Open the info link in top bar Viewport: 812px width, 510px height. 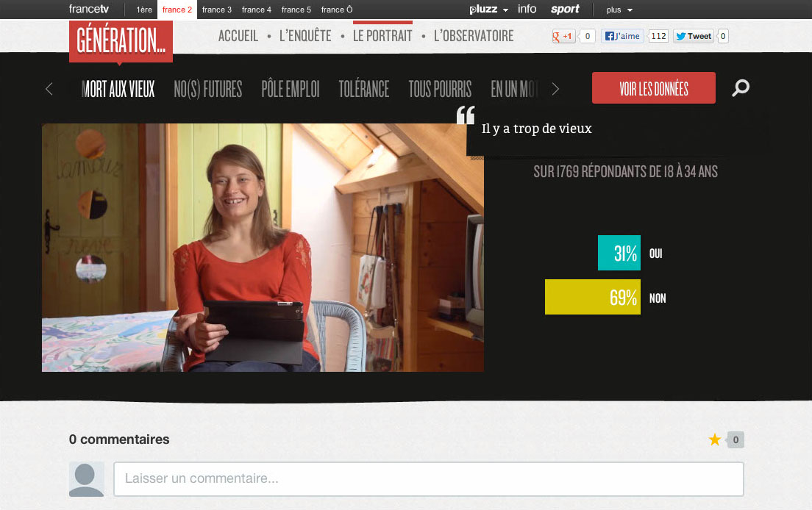(x=527, y=10)
